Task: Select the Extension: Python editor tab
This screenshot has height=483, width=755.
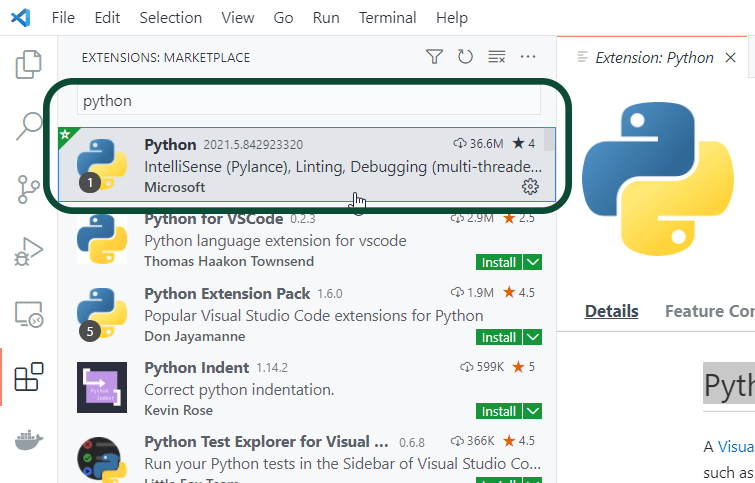Action: pos(654,58)
